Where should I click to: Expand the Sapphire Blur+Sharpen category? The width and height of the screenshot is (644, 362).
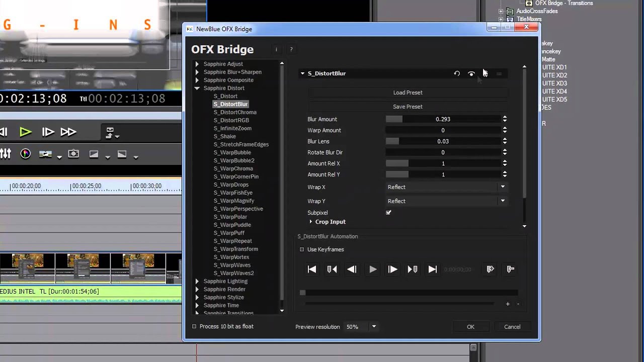tap(197, 72)
